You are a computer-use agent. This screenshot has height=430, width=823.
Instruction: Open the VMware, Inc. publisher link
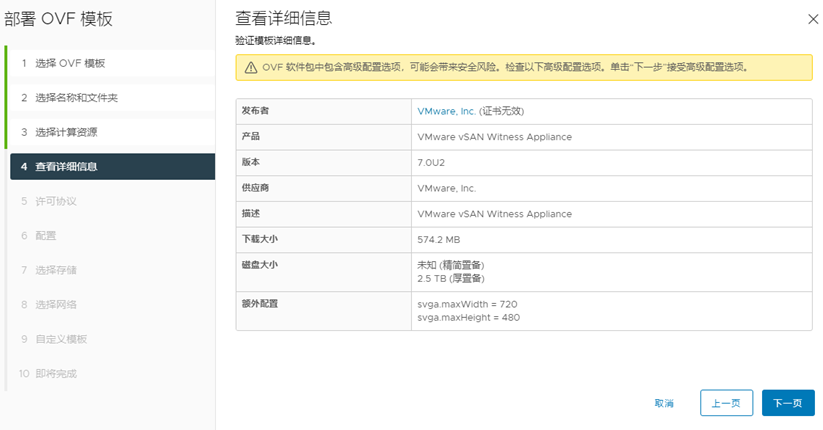click(446, 111)
